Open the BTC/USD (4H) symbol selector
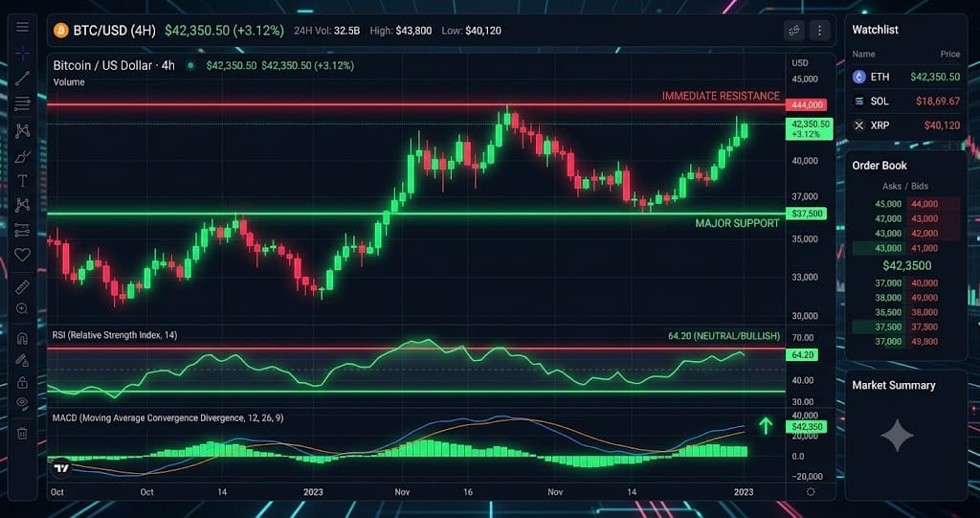The height and width of the screenshot is (518, 980). [115, 30]
